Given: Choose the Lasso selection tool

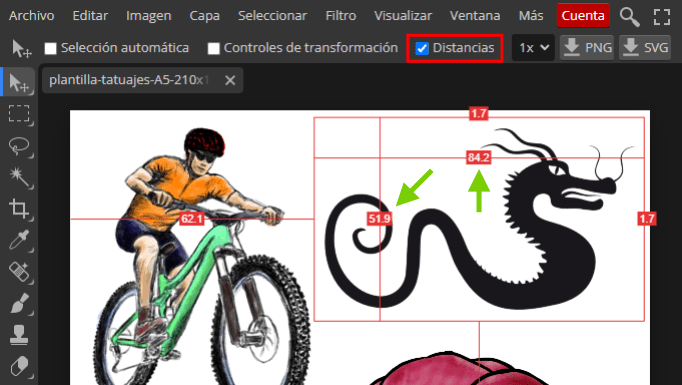Looking at the screenshot, I should [19, 146].
